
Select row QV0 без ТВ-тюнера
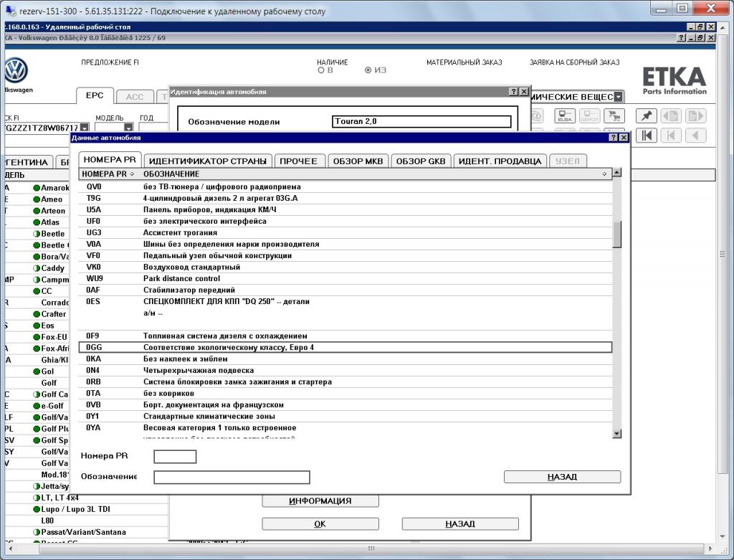pos(345,187)
